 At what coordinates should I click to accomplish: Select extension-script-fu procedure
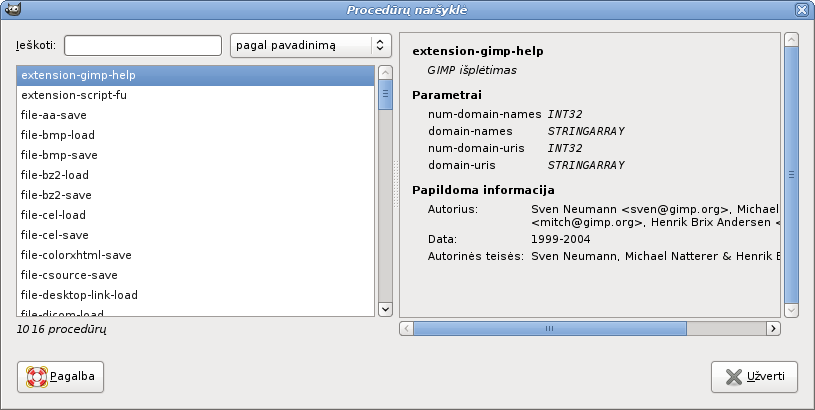pyautogui.click(x=196, y=95)
